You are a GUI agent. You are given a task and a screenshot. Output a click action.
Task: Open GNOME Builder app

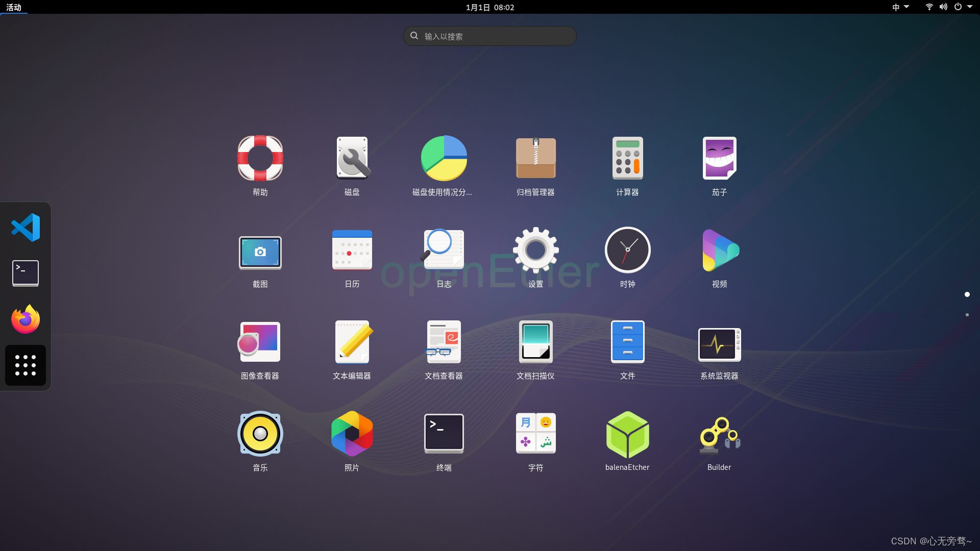(x=719, y=434)
